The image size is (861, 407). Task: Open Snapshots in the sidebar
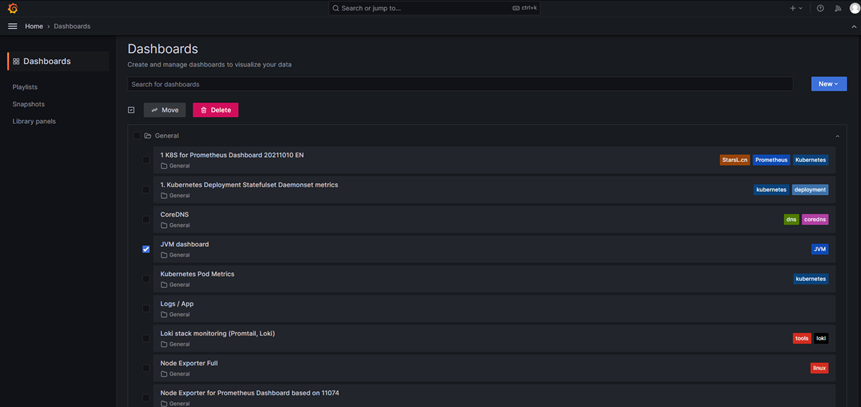tap(29, 104)
